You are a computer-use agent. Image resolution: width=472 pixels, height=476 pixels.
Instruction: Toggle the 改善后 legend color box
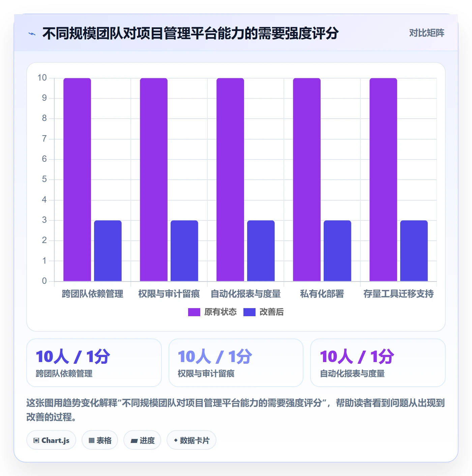click(x=249, y=312)
